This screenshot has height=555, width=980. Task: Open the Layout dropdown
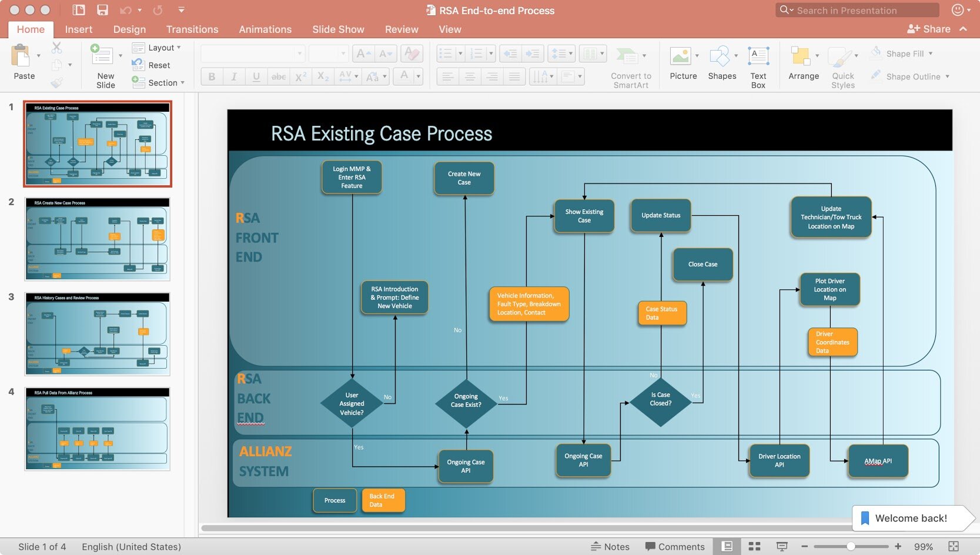point(156,48)
